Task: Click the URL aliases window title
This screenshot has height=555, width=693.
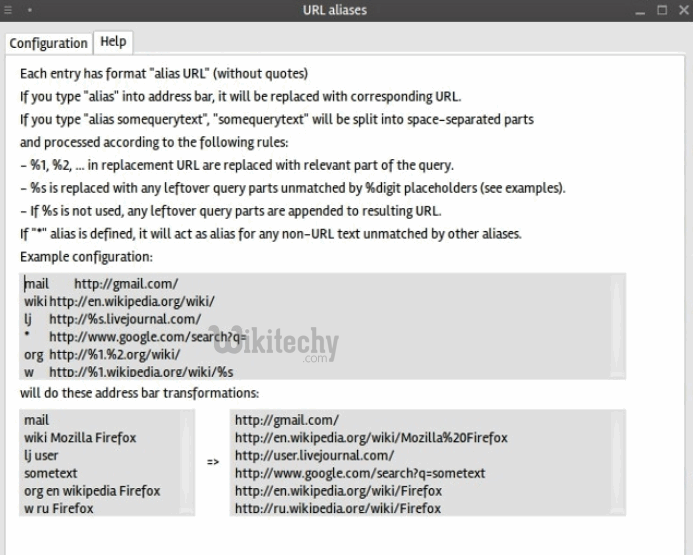Action: [x=334, y=10]
